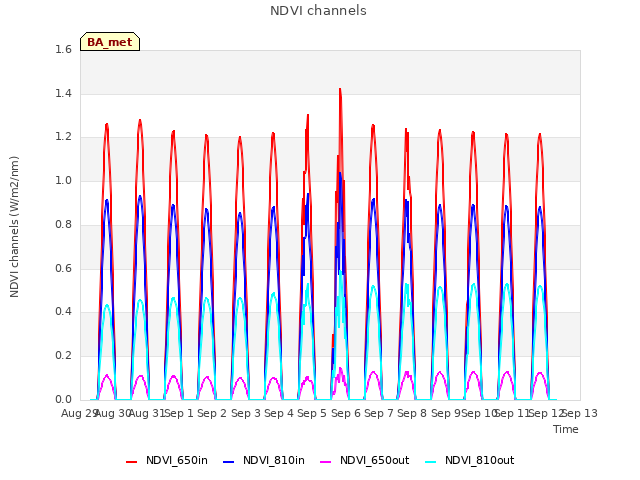Click the Sep 2 x-axis date label

(212, 413)
